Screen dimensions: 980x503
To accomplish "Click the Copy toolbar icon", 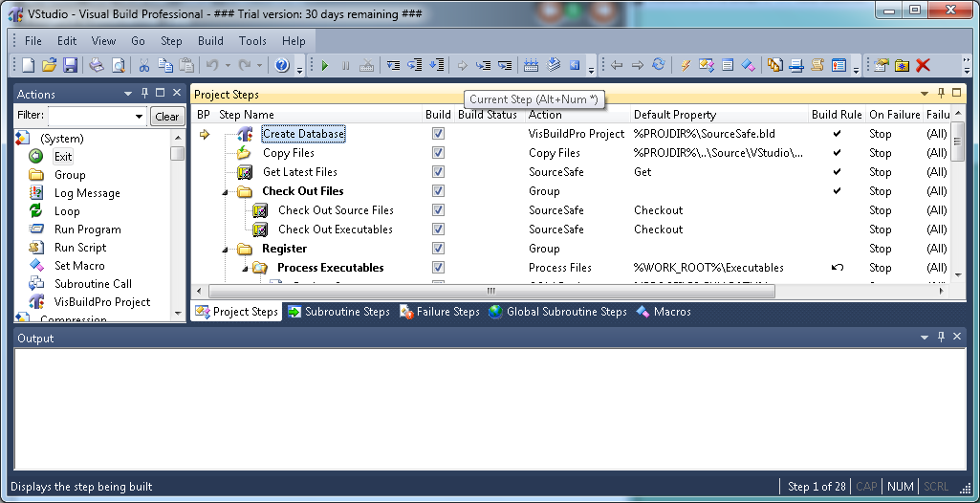I will 165,65.
